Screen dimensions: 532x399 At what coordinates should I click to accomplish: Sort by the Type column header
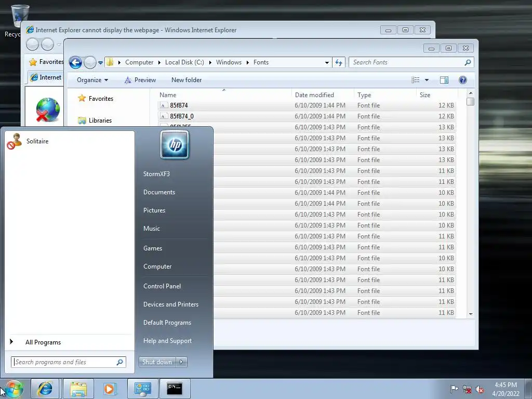(385, 95)
